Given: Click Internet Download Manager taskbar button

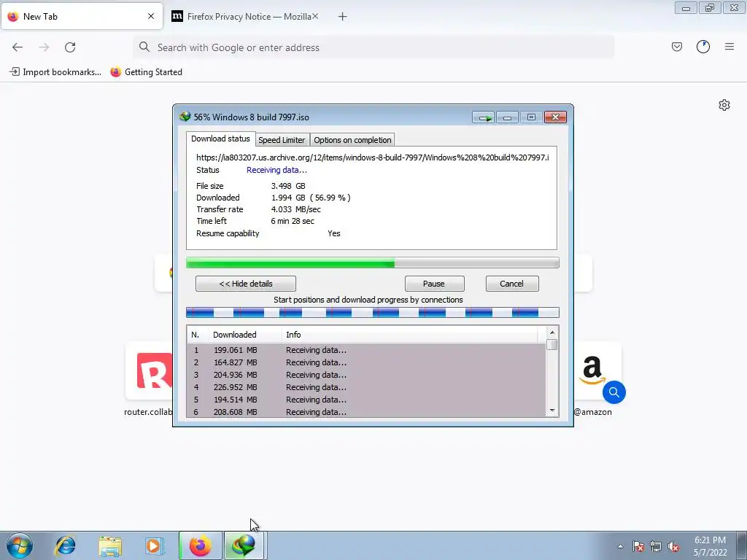Looking at the screenshot, I should 244,545.
